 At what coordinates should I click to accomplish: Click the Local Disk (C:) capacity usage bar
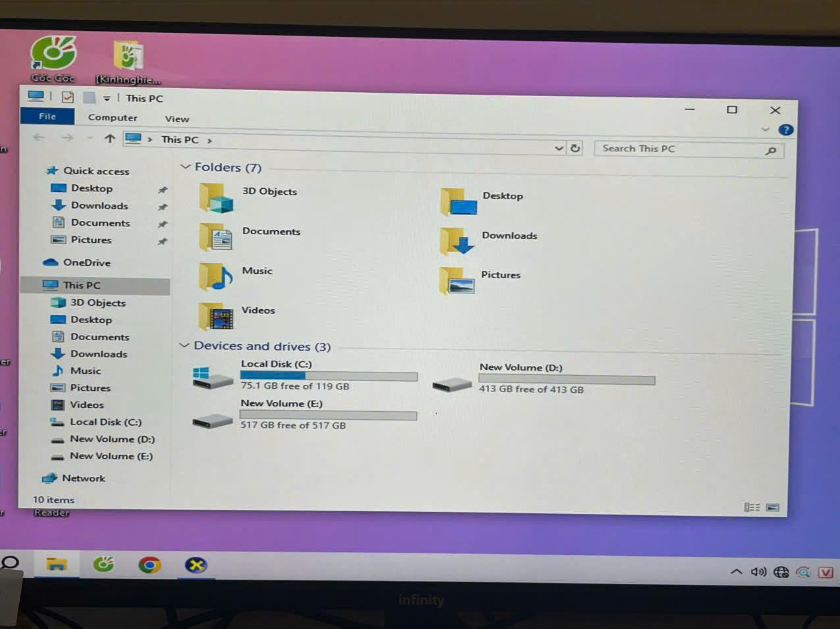tap(328, 376)
